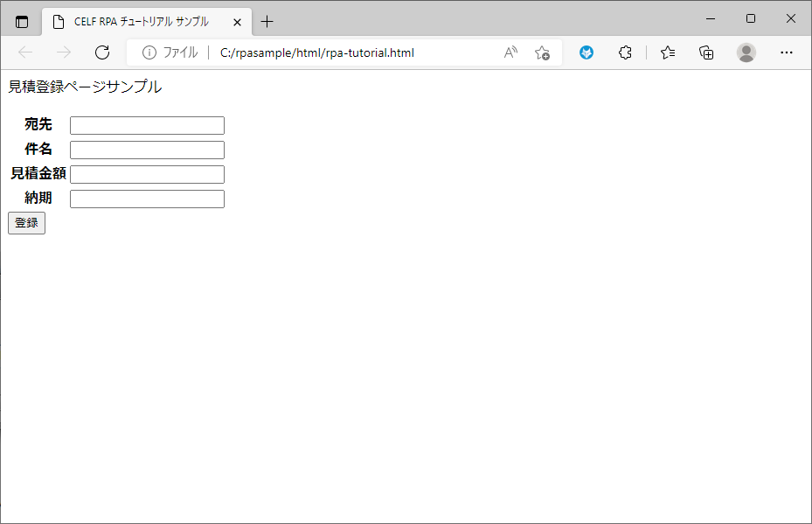Click the address bar URL
This screenshot has height=524, width=812.
tap(316, 52)
